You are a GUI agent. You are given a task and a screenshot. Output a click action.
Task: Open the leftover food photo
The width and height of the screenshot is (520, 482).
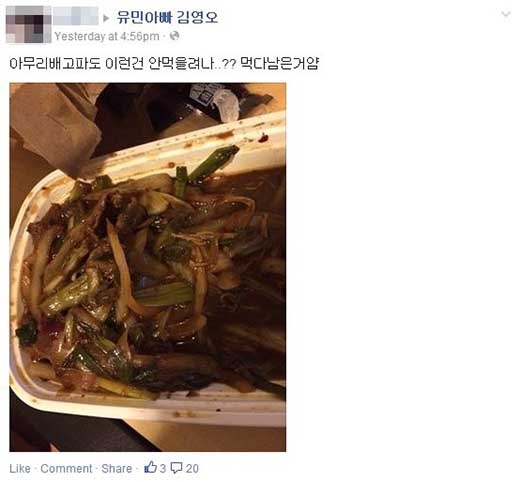(x=148, y=267)
